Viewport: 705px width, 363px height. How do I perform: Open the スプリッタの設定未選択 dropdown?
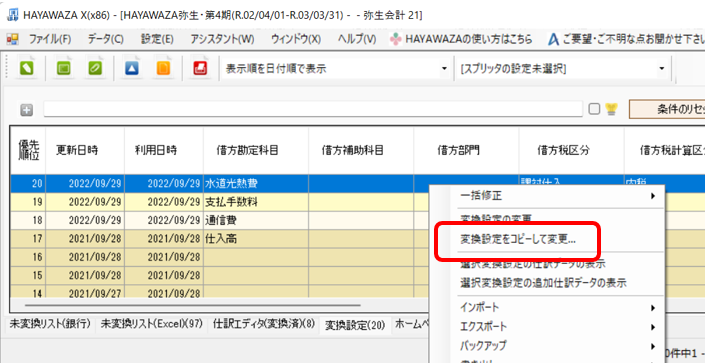tap(661, 69)
